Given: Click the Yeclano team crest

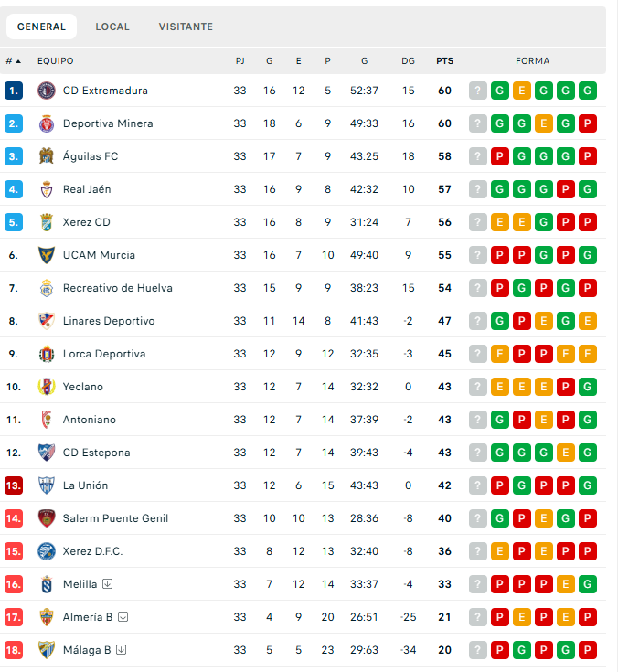Looking at the screenshot, I should coord(47,387).
